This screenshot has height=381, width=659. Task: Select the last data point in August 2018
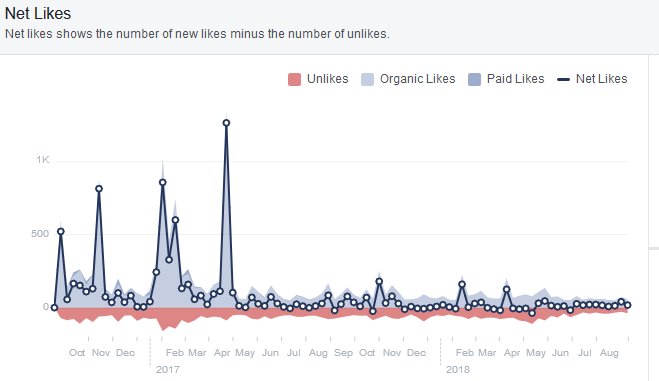pyautogui.click(x=628, y=305)
